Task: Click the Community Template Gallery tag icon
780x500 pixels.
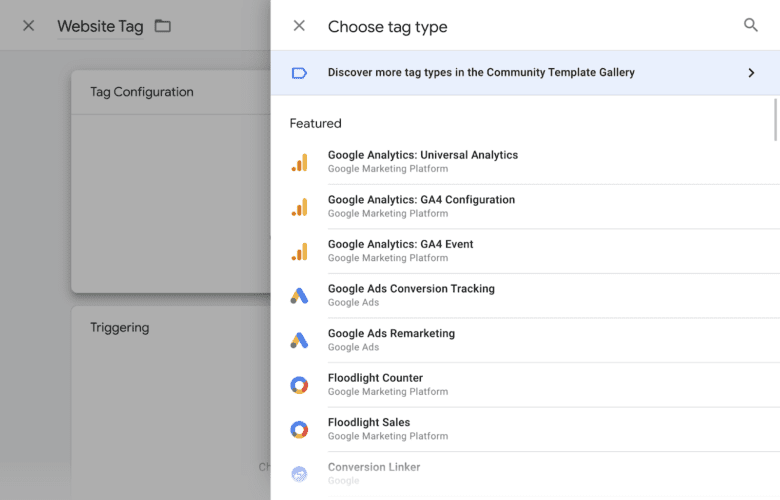Action: [x=298, y=73]
